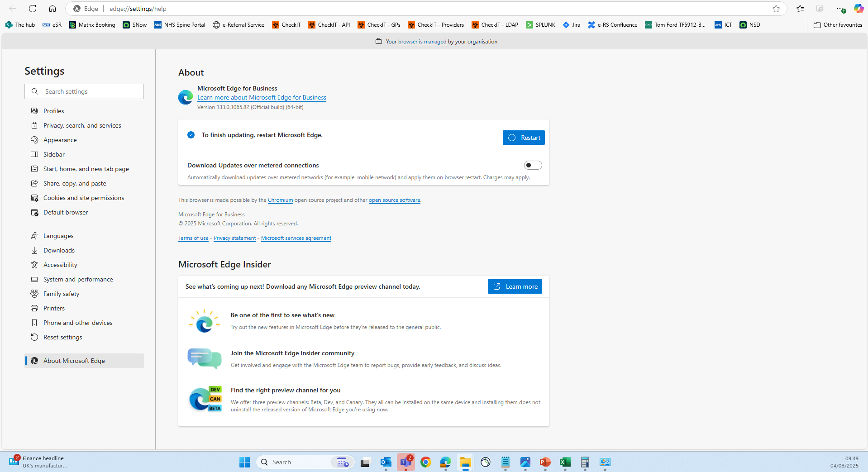Open System and performance settings
The height and width of the screenshot is (472, 868).
(x=84, y=279)
